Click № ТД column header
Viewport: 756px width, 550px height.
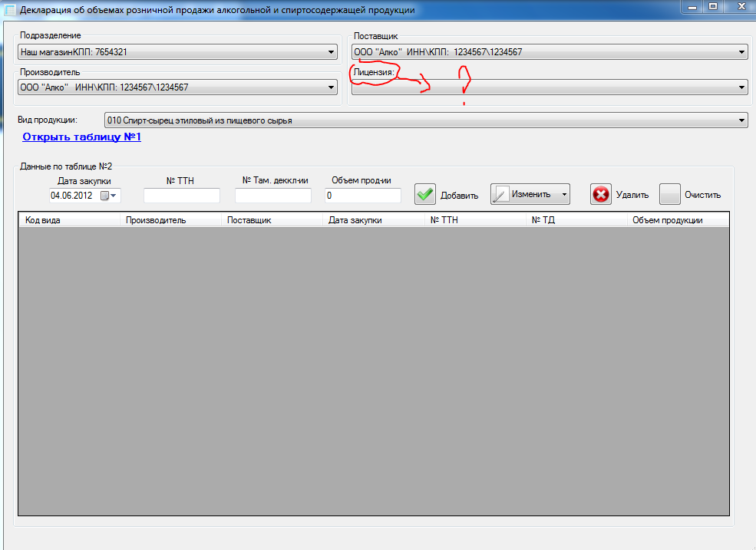point(576,220)
